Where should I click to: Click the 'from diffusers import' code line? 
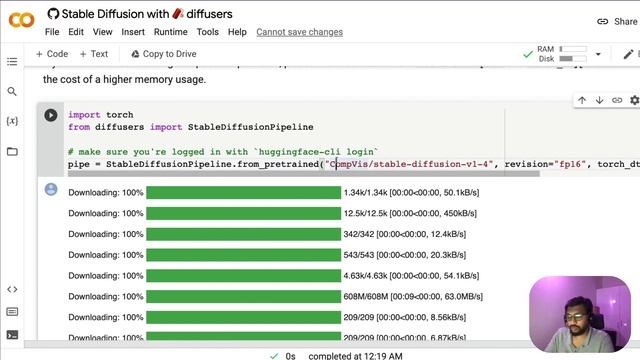point(191,127)
